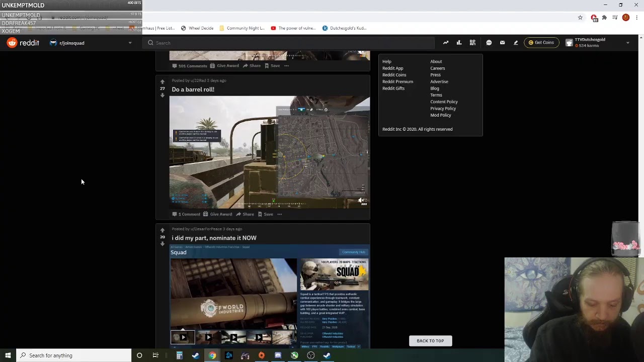
Task: Unmute the barrel roll video
Action: tap(361, 201)
